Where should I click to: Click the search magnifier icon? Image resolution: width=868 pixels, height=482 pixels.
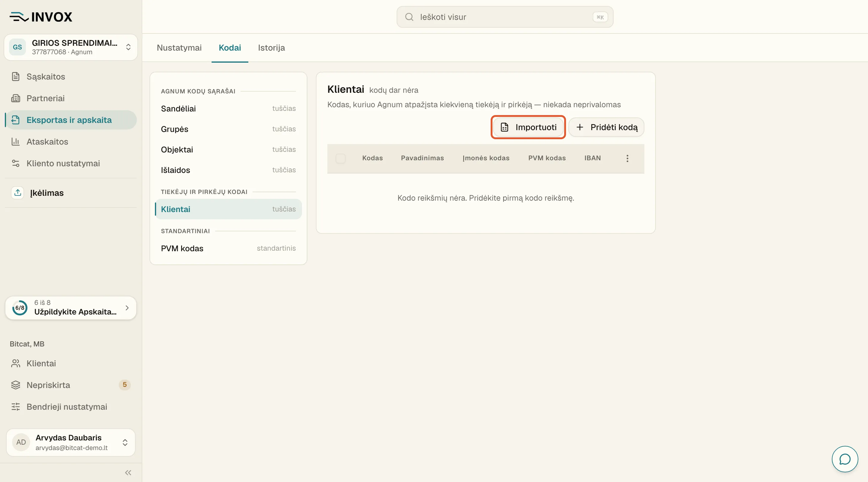point(409,17)
